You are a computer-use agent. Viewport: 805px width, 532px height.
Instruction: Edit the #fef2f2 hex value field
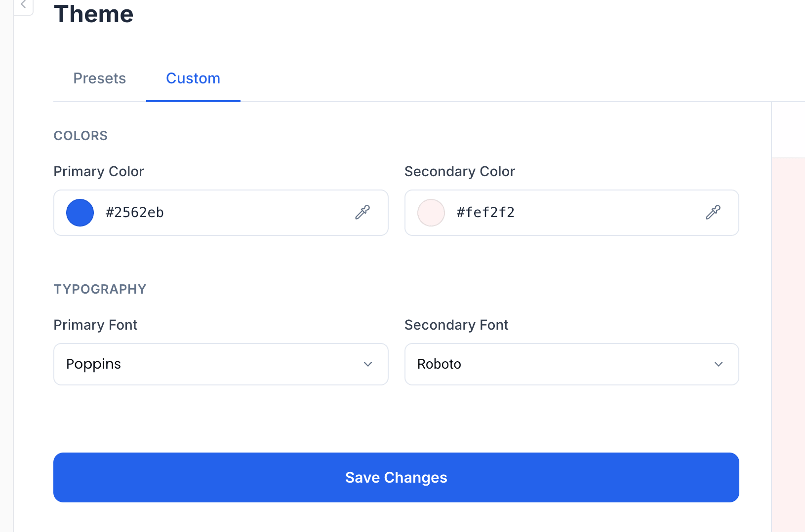[485, 212]
